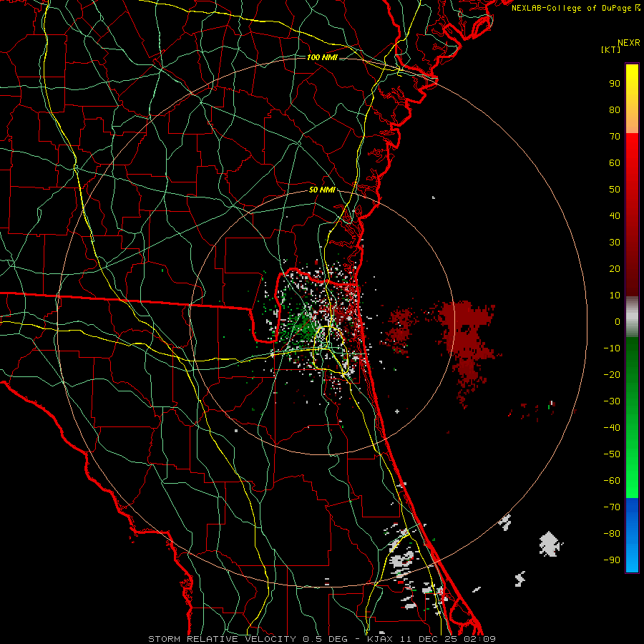Click the 0 value on the color scale
Image resolution: width=644 pixels, height=644 pixels.
coord(618,321)
